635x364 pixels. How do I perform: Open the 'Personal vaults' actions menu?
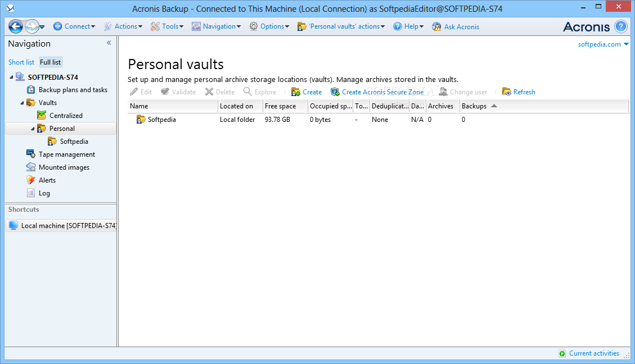pyautogui.click(x=341, y=26)
